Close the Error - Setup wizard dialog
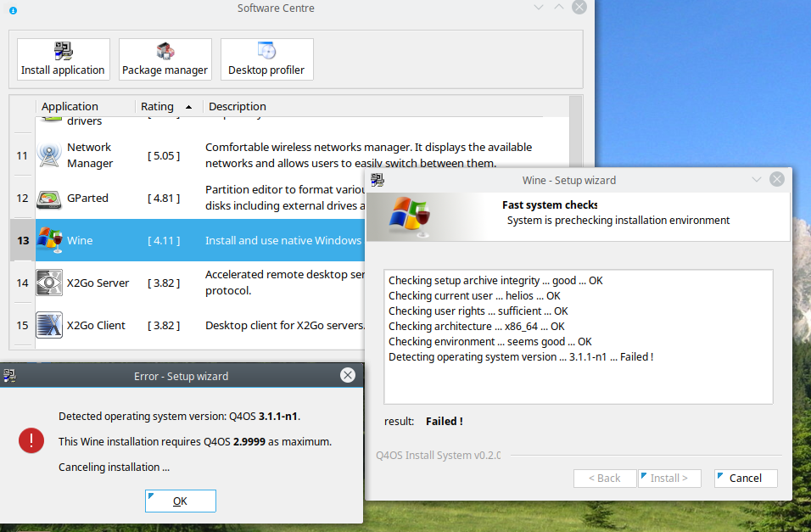The height and width of the screenshot is (532, 811). tap(348, 375)
